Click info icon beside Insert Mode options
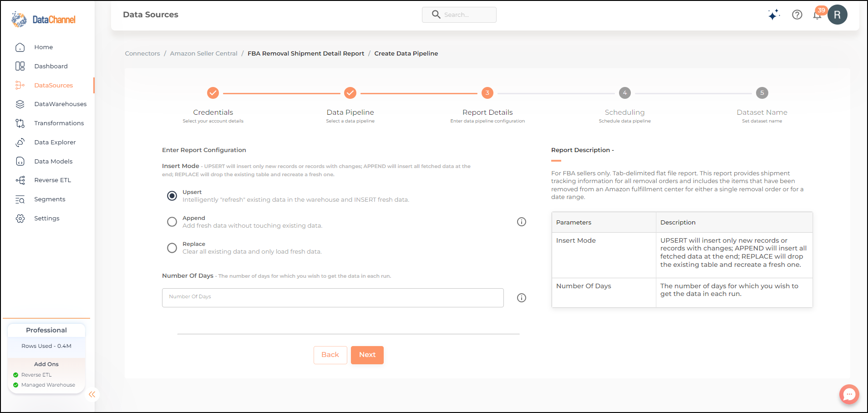The height and width of the screenshot is (413, 868). pos(522,222)
